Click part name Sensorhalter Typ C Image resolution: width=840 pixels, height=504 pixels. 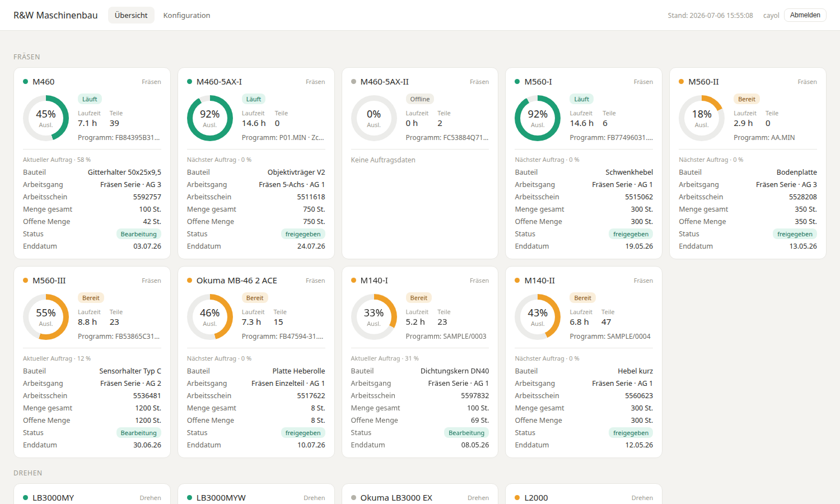click(130, 371)
